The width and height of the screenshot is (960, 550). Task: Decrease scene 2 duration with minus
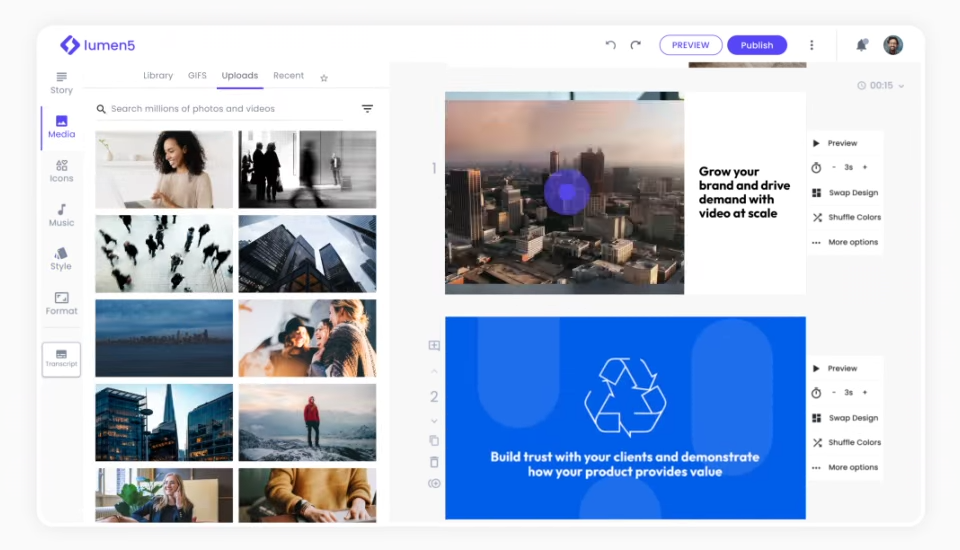pyautogui.click(x=833, y=393)
